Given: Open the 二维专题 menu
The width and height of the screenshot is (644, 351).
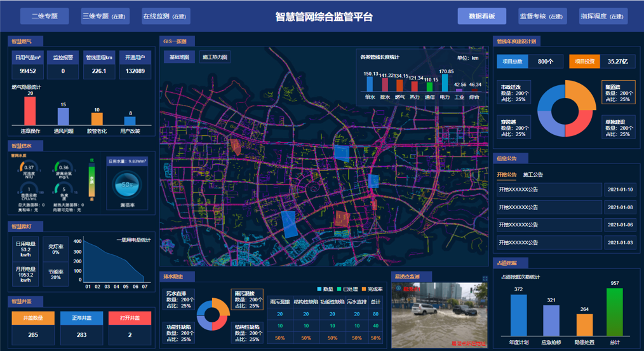Looking at the screenshot, I should click(44, 17).
